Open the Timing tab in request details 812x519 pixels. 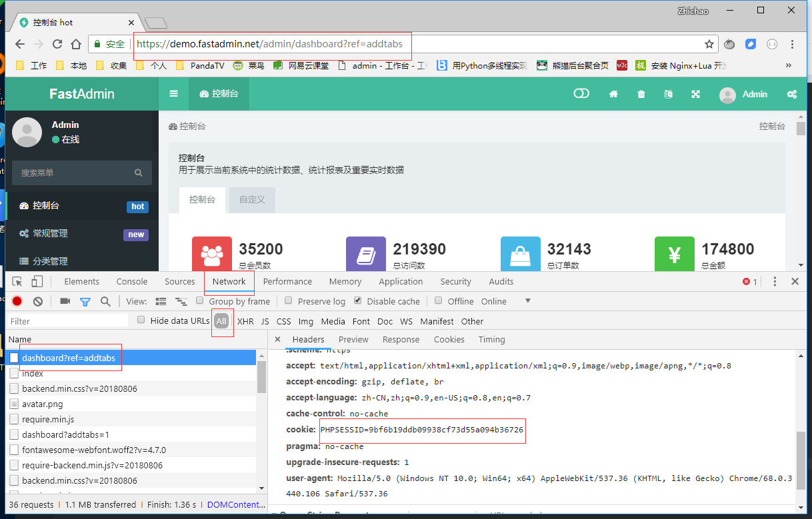click(491, 340)
